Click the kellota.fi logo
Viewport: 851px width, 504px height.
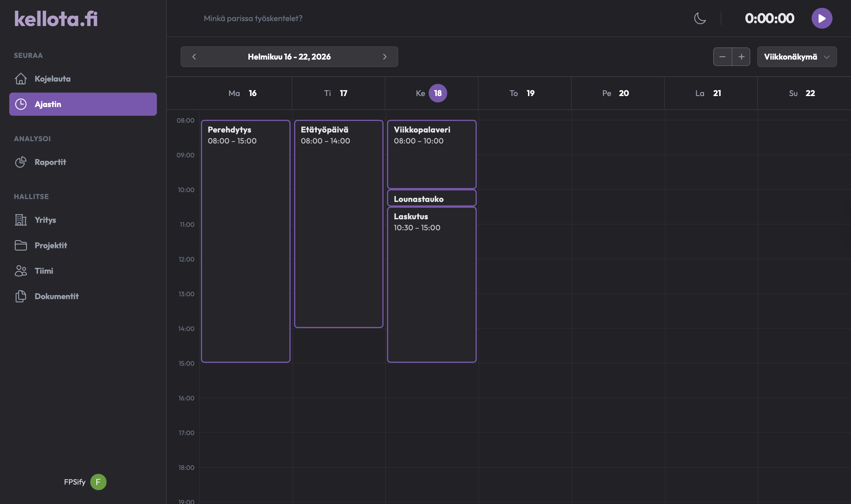(56, 19)
